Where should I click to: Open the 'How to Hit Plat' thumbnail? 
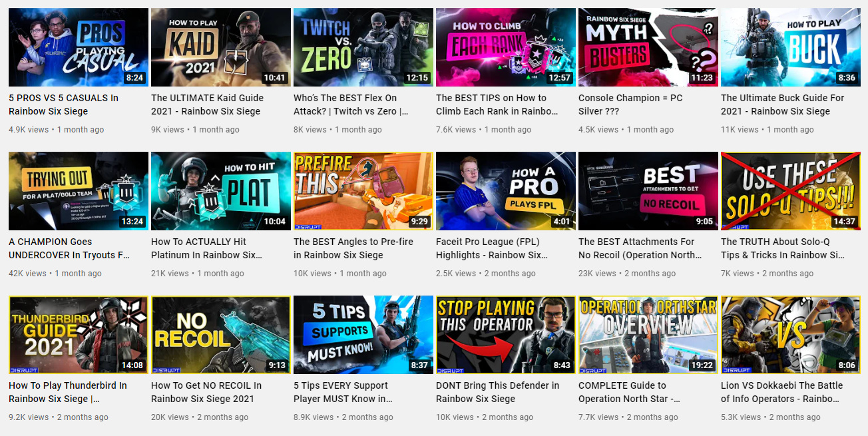click(221, 191)
